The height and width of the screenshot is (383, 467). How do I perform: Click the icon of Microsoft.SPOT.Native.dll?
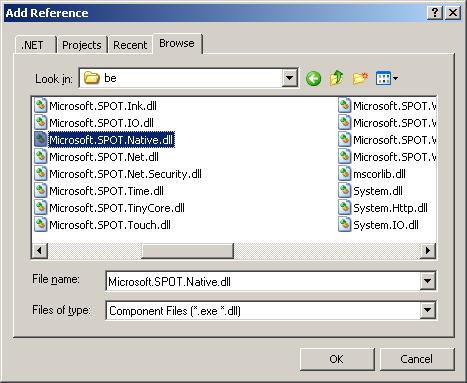[41, 140]
